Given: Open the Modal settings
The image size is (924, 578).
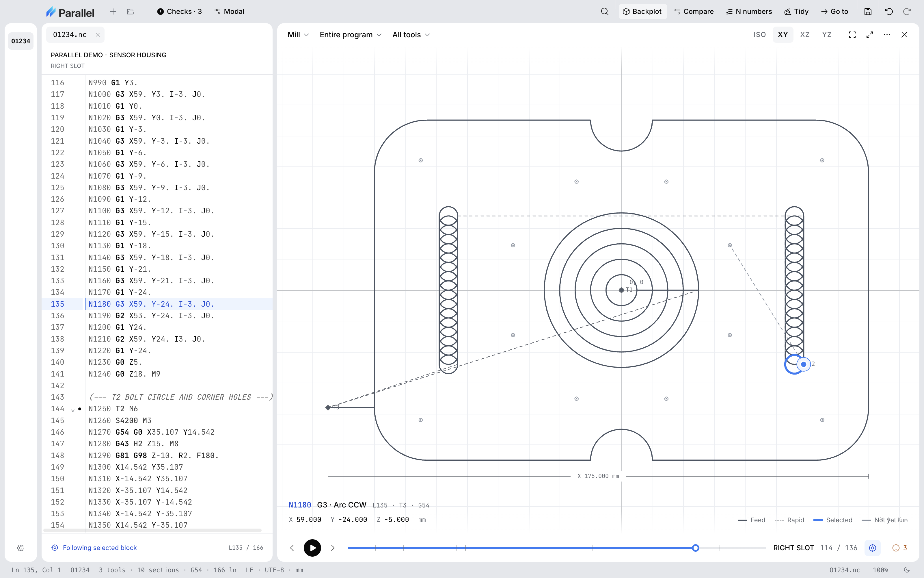Looking at the screenshot, I should pos(229,12).
